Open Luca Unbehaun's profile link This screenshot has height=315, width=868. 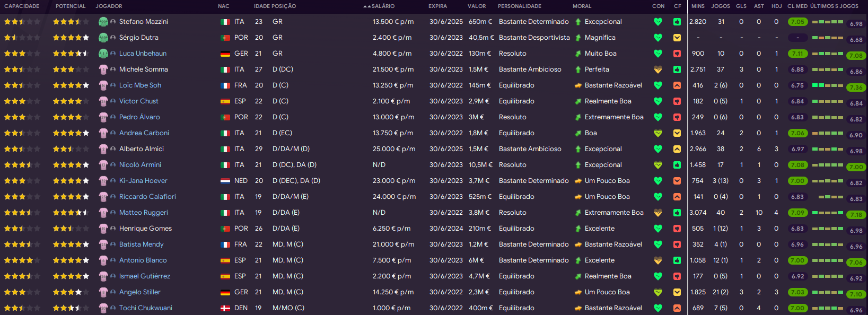point(143,54)
